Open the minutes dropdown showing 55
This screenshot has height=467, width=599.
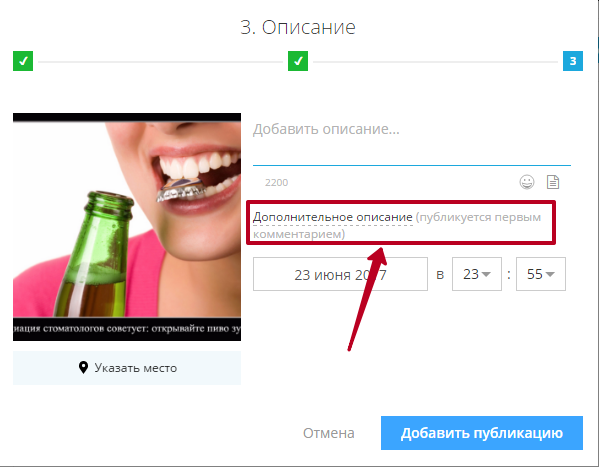(541, 274)
